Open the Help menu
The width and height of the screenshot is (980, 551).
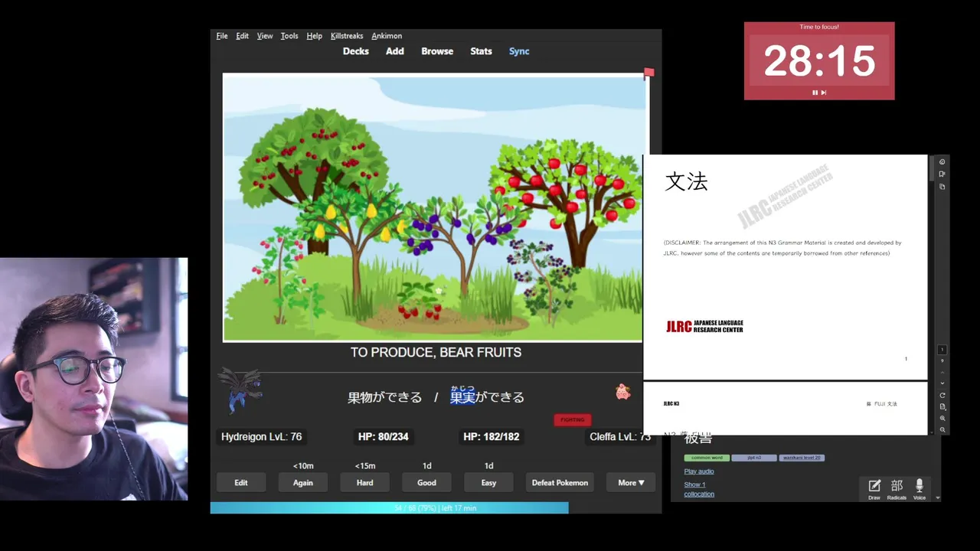coord(314,36)
